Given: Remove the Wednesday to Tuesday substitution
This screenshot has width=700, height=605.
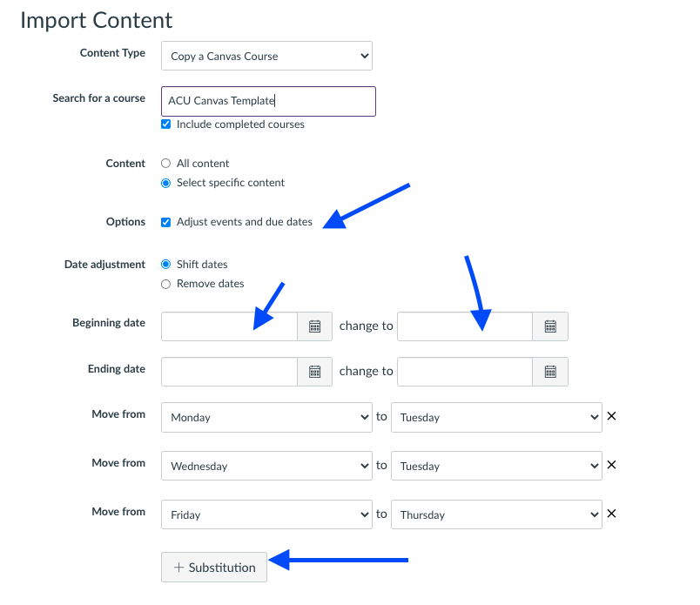Looking at the screenshot, I should [611, 465].
